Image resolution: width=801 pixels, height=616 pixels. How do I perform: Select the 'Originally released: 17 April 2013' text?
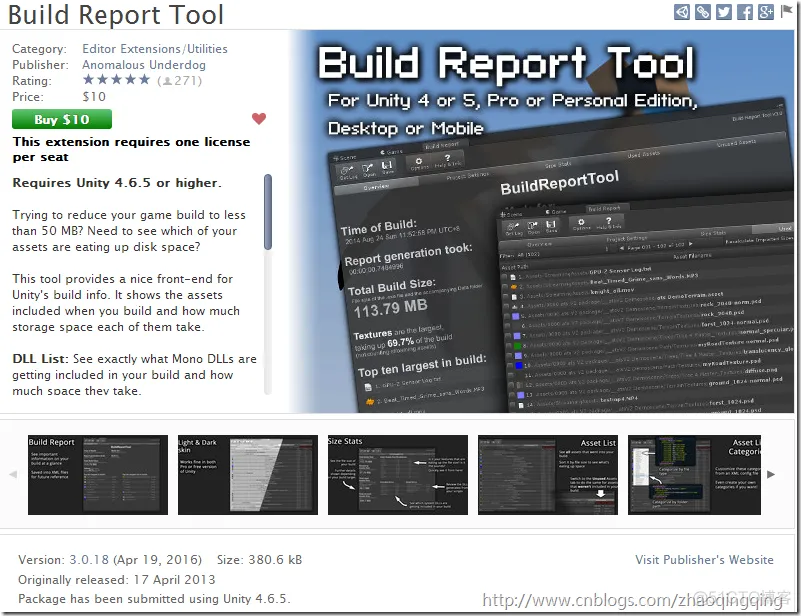(116, 580)
